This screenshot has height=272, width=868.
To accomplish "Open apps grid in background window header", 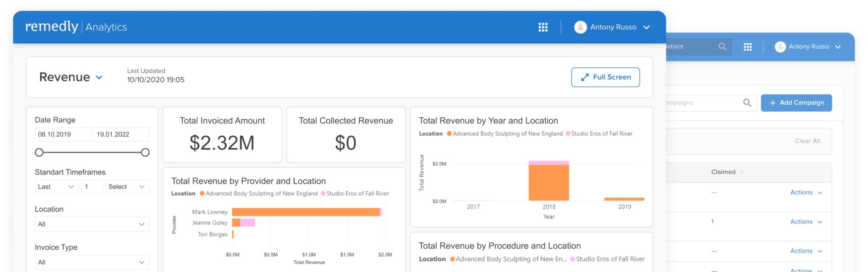I will (x=748, y=47).
